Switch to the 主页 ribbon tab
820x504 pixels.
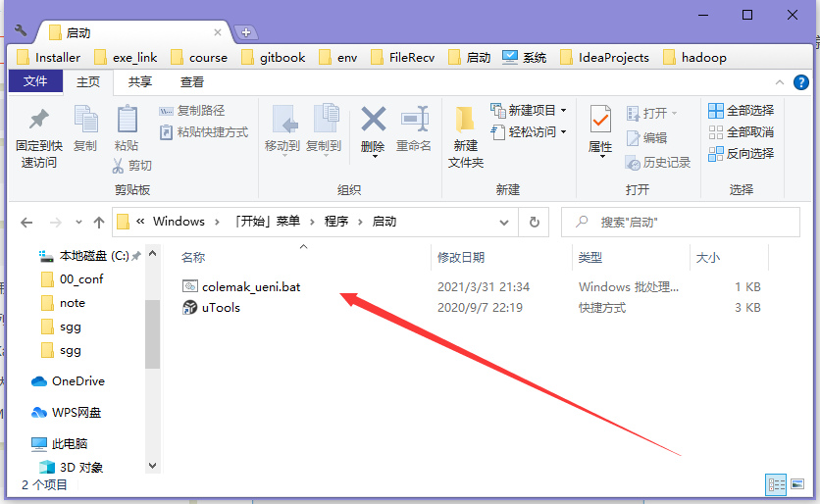(x=88, y=82)
